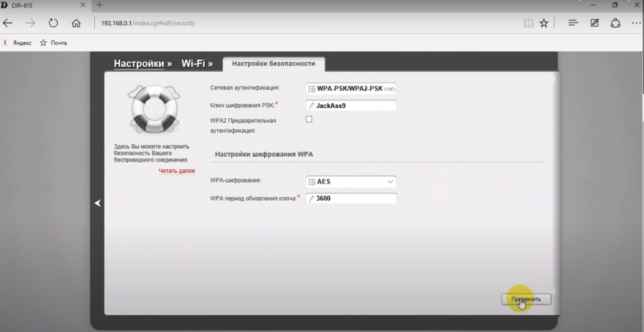This screenshot has height=332, width=644.
Task: Expand the WPA encryption AES dropdown
Action: [351, 182]
